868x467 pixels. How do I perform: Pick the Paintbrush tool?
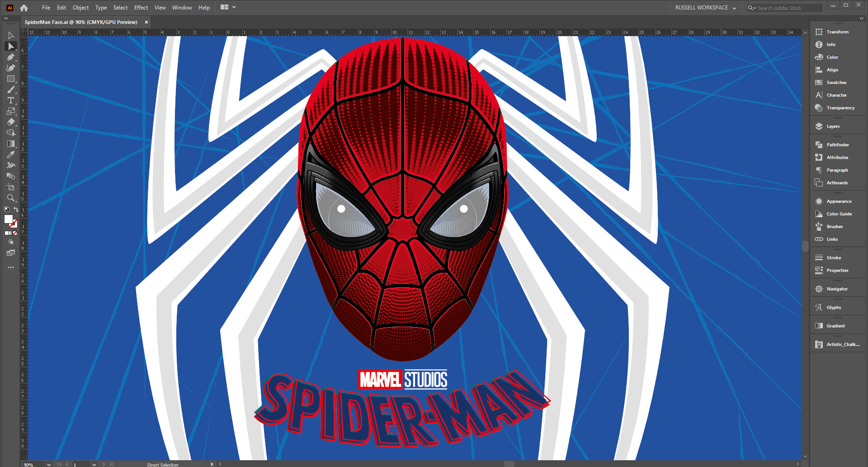pyautogui.click(x=11, y=89)
